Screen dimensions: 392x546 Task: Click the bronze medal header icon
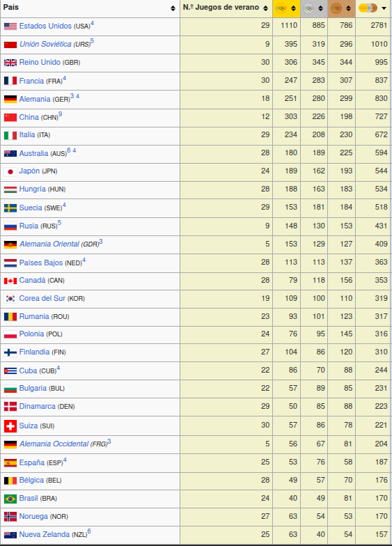coord(336,8)
